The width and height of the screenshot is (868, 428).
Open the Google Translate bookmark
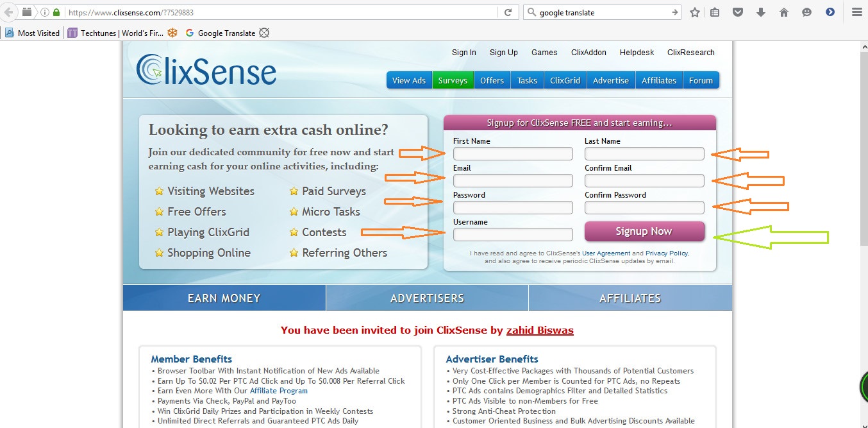point(220,33)
